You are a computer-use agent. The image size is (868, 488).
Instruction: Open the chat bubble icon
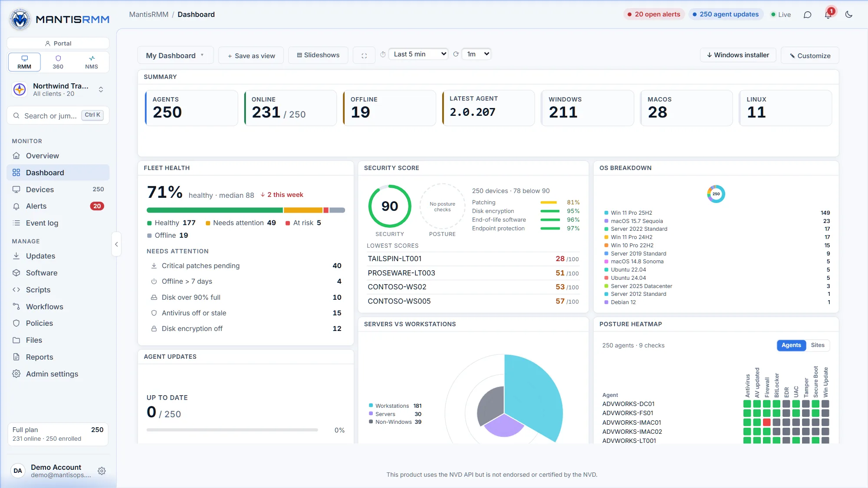tap(807, 14)
